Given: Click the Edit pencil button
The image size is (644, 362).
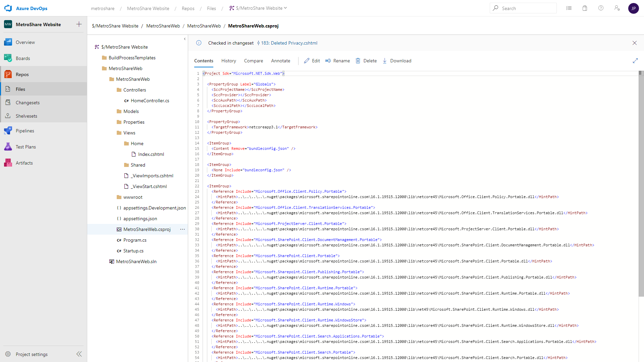Looking at the screenshot, I should (312, 61).
